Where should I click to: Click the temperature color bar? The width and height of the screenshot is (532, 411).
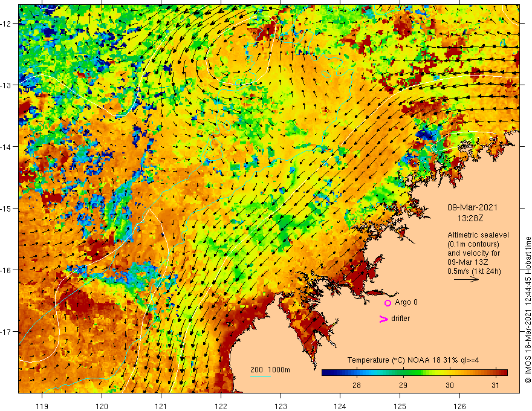(415, 373)
